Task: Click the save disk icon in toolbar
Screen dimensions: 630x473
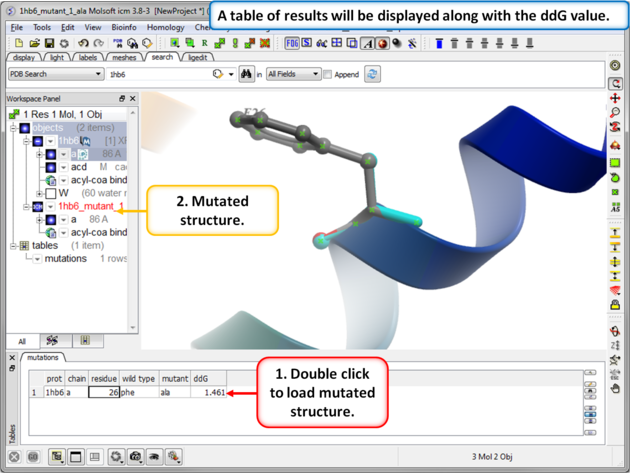Action: (49, 43)
